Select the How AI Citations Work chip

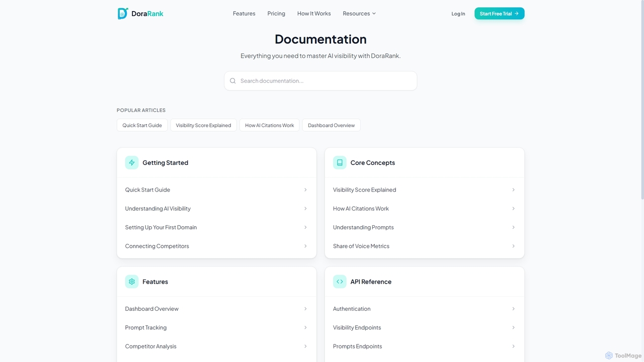point(270,125)
